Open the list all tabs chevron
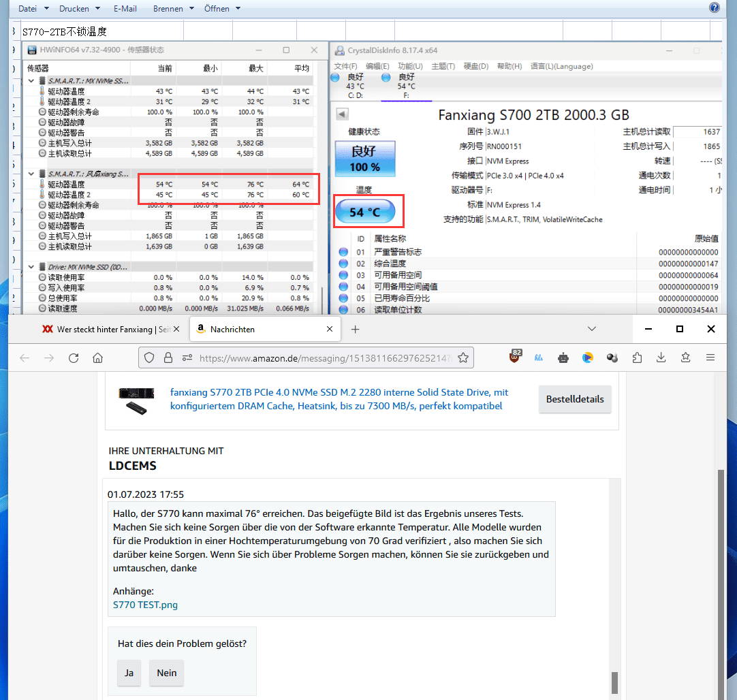This screenshot has width=737, height=700. point(592,329)
